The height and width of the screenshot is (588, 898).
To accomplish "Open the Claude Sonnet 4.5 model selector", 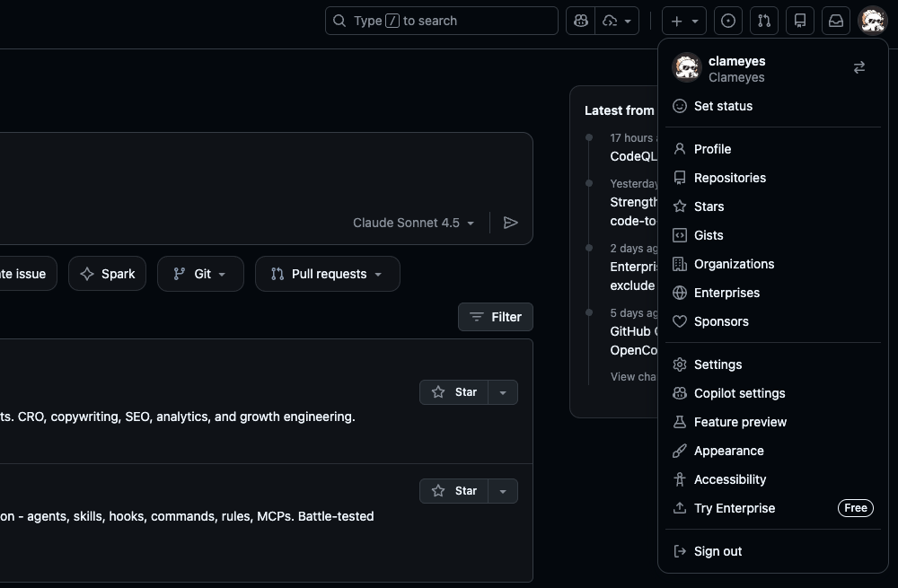I will 414,223.
